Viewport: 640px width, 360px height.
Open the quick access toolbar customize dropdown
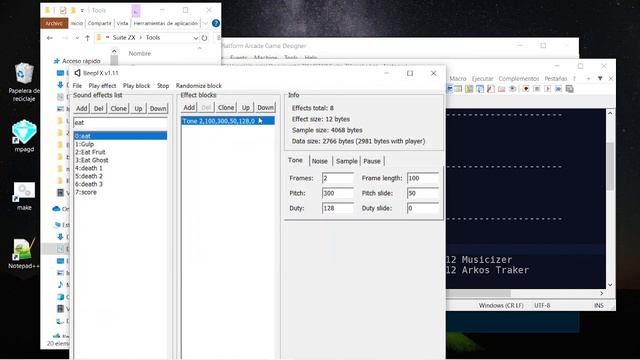point(82,10)
